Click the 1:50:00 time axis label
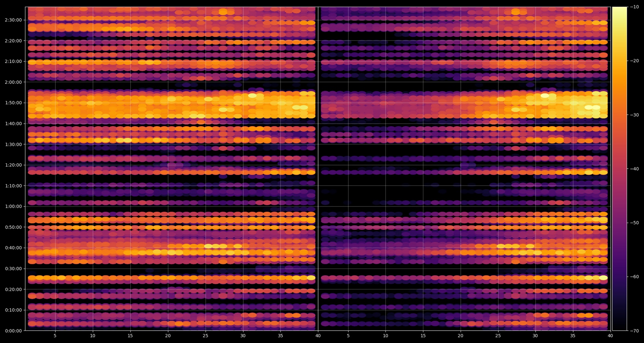 pyautogui.click(x=13, y=103)
